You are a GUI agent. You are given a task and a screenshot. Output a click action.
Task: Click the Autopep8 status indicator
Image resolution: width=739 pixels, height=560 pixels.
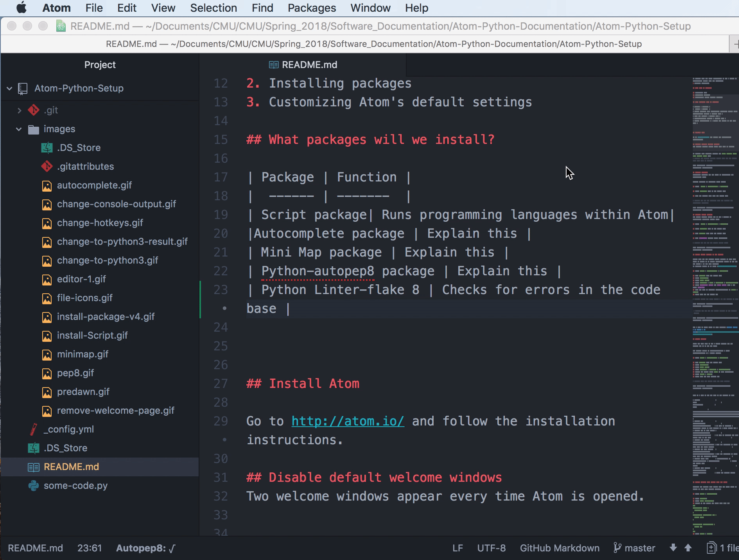pos(146,548)
